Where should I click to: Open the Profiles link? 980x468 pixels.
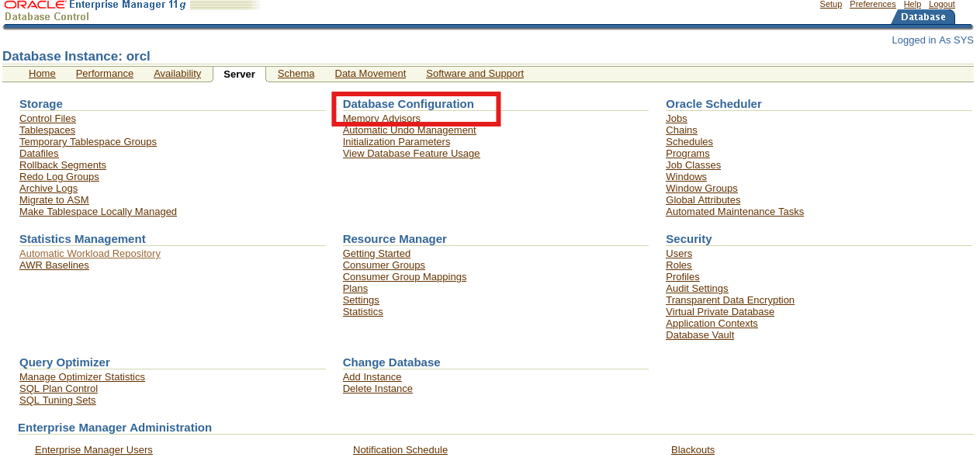click(x=683, y=277)
